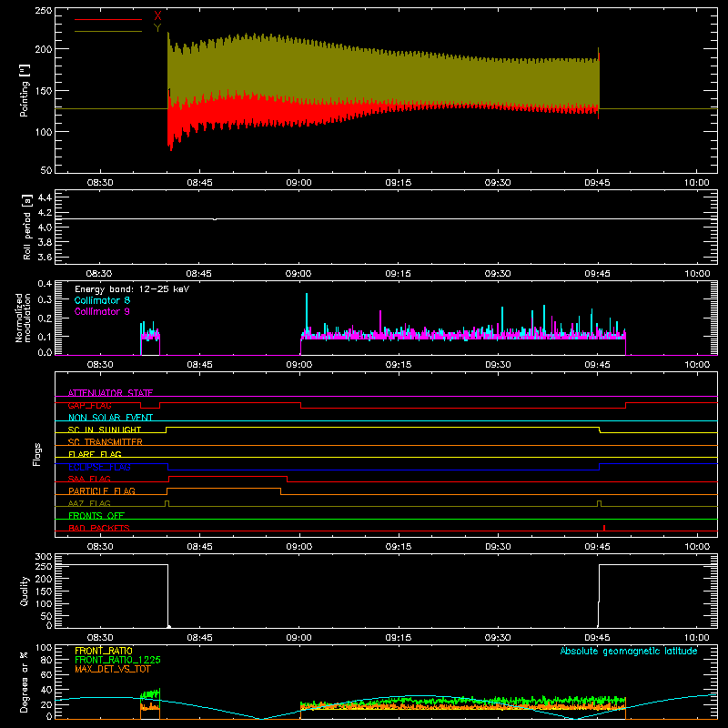Select the Quality axis title
Image resolution: width=728 pixels, height=728 pixels.
tap(25, 591)
